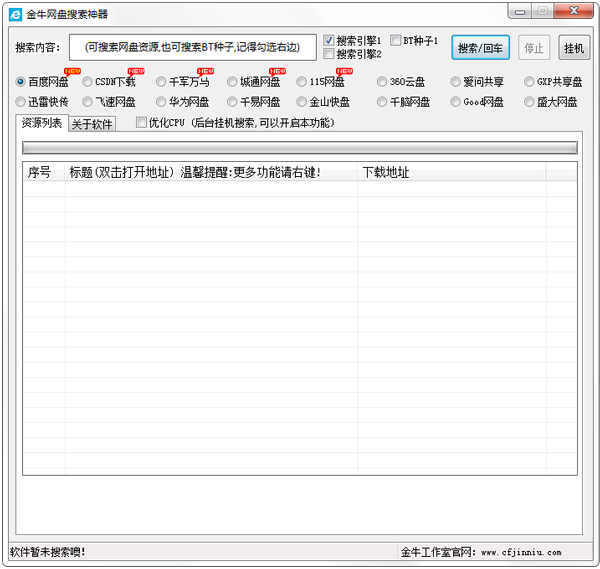This screenshot has width=600, height=569.
Task: Open the 关于软件 tab
Action: point(92,124)
